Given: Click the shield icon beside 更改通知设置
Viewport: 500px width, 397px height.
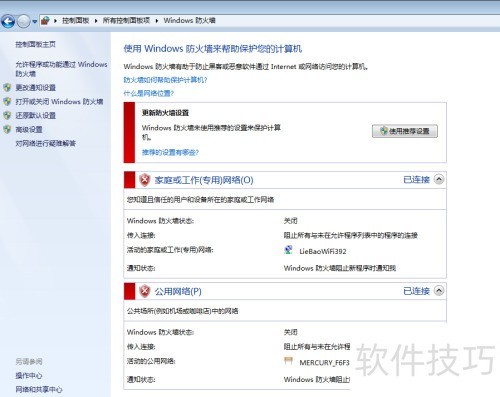Looking at the screenshot, I should 7,88.
